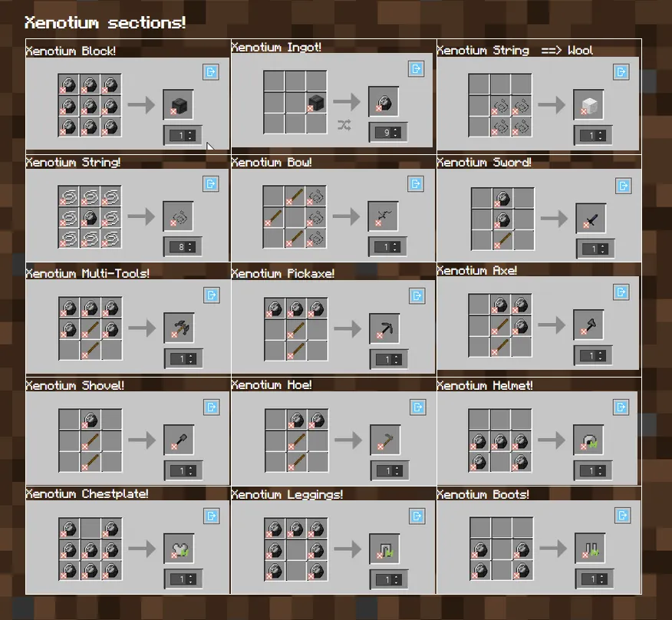Click export icon in Xenotium Bow recipe
The image size is (672, 620).
click(x=416, y=184)
